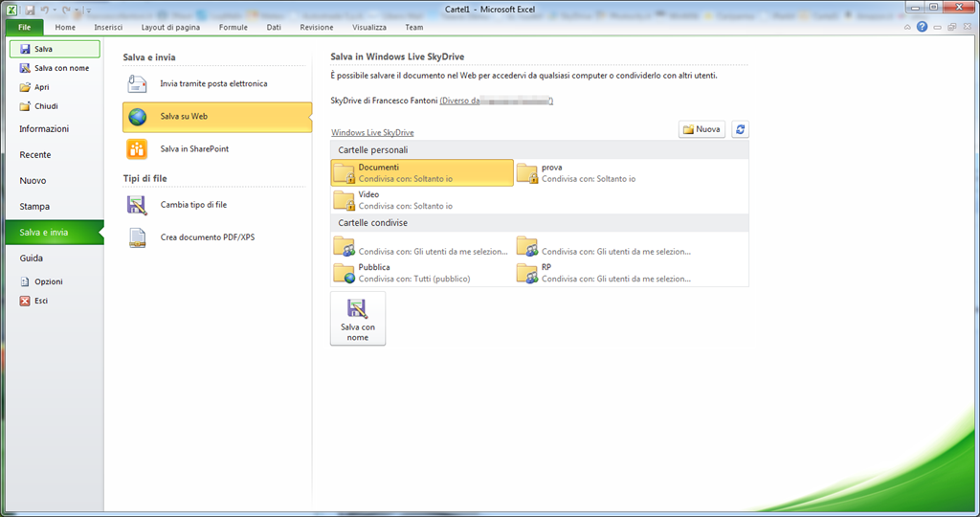
Task: Select Recente in backstage menu
Action: (55, 155)
